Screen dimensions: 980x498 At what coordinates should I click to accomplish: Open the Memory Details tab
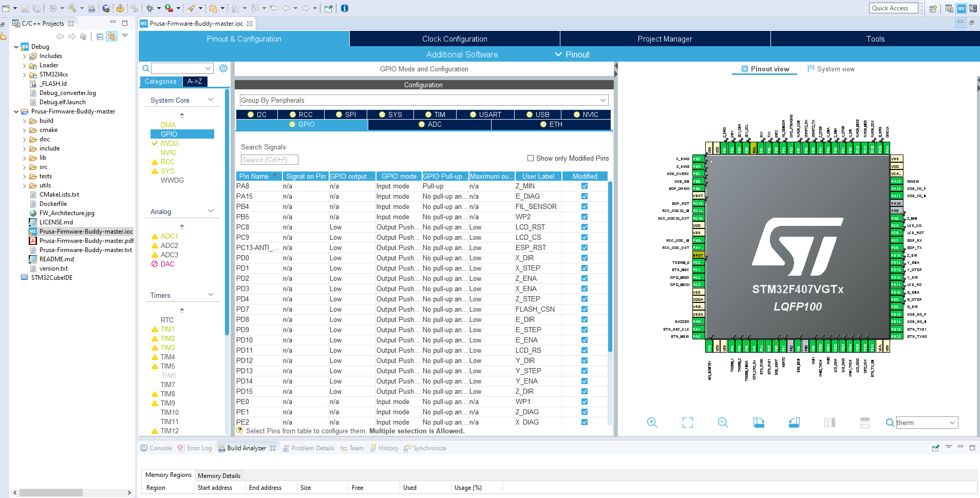pyautogui.click(x=219, y=475)
